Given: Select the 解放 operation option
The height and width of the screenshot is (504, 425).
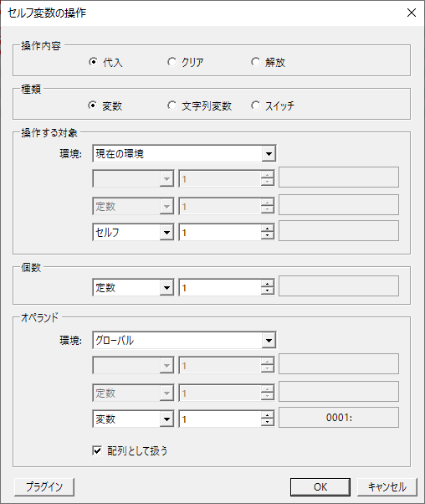Looking at the screenshot, I should [x=268, y=62].
